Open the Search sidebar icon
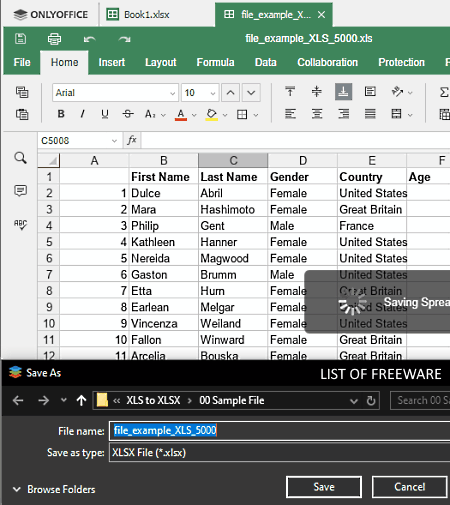The image size is (450, 505). click(20, 158)
